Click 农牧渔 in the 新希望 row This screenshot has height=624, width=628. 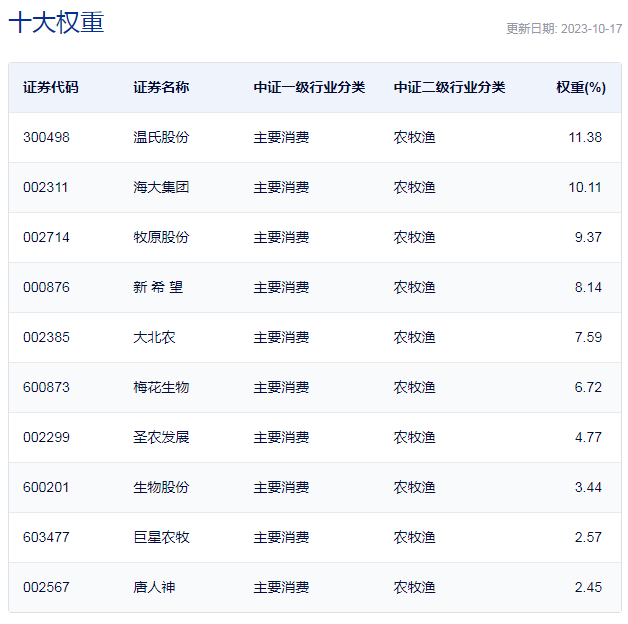(415, 287)
